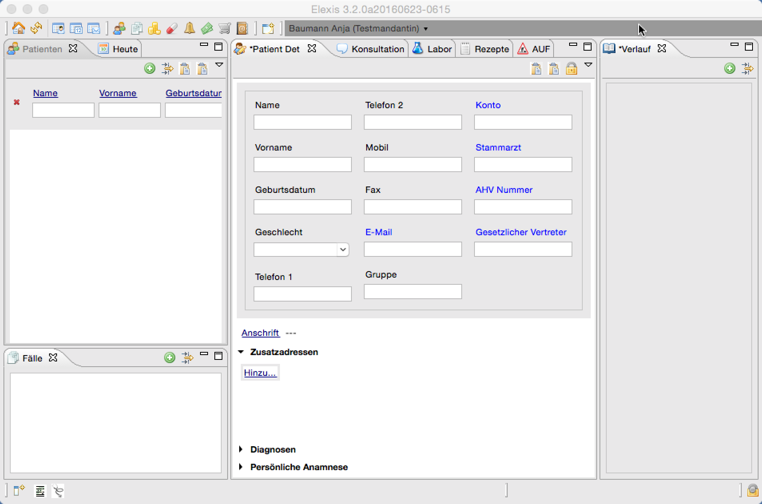Click the arrows filter icon in Fälle panel
Screen dimensions: 762x504
click(188, 358)
